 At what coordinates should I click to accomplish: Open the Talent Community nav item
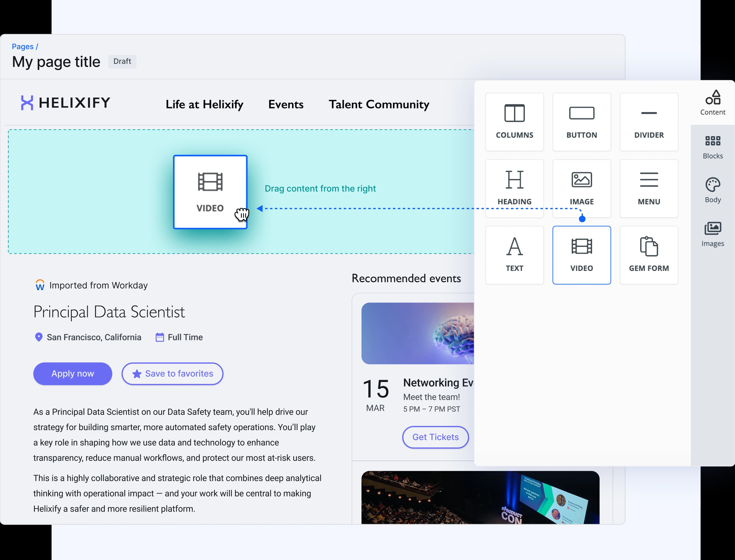click(379, 104)
